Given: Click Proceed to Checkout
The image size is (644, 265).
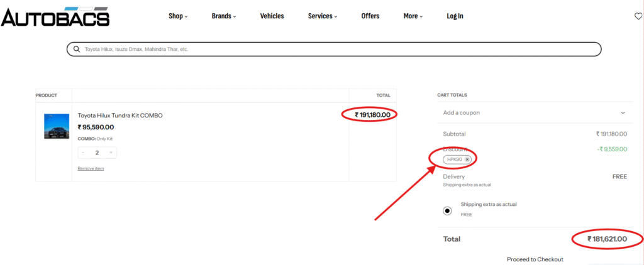Looking at the screenshot, I should coord(535,259).
